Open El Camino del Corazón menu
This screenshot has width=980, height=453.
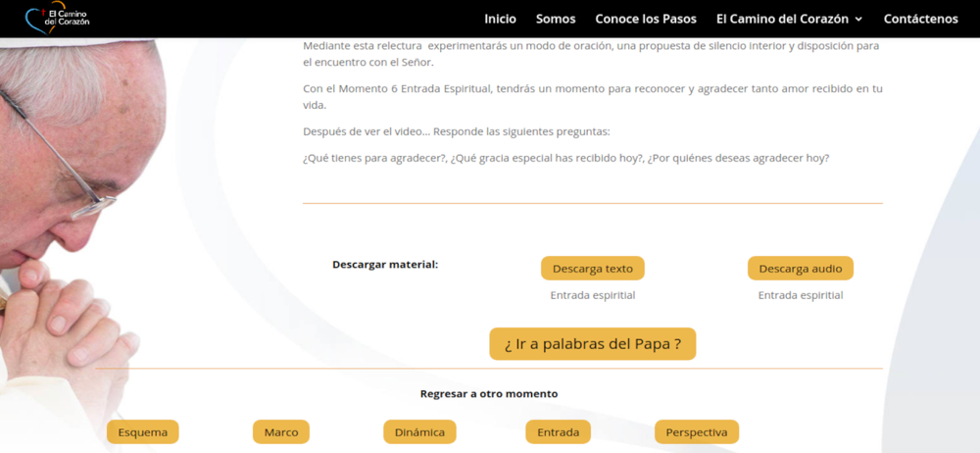(x=782, y=19)
